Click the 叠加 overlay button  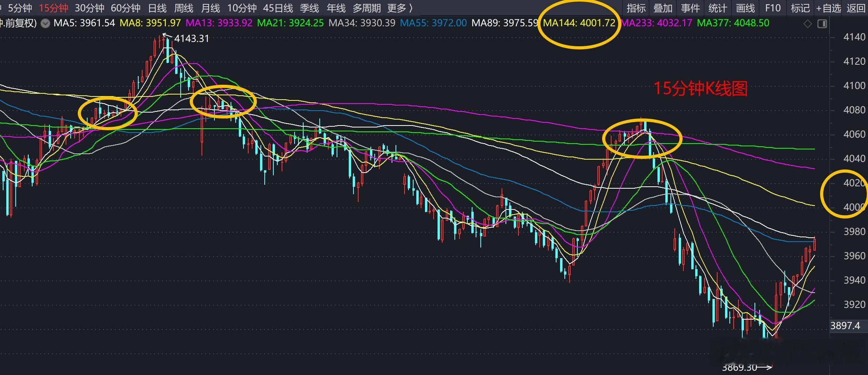click(x=663, y=8)
